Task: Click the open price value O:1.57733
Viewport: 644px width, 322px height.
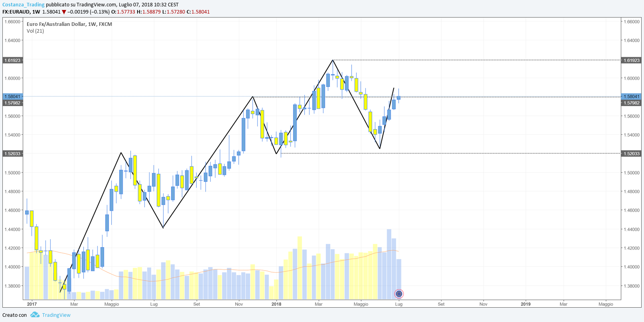Action: point(123,12)
